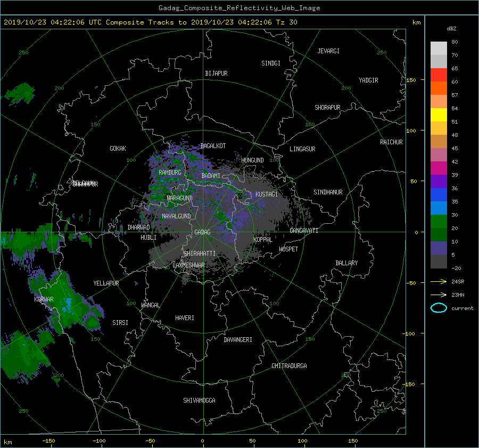Image resolution: width=479 pixels, height=448 pixels.
Task: Click the GOKAK city label
Action: 118,149
